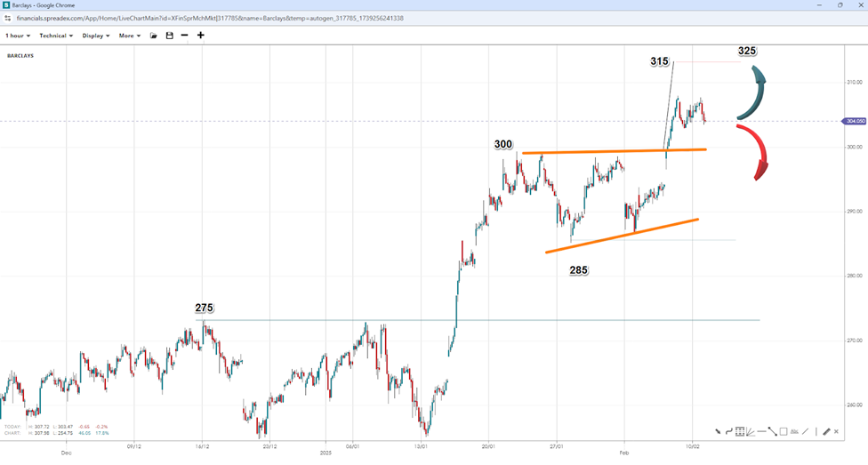Select the curved line drawing tool
868x465 pixels.
tap(728, 431)
